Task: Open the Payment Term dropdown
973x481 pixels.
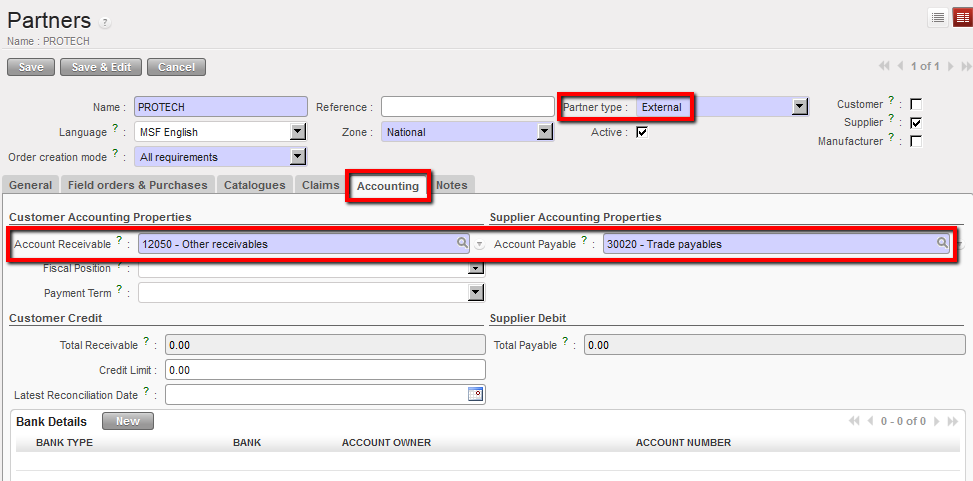Action: tap(476, 293)
